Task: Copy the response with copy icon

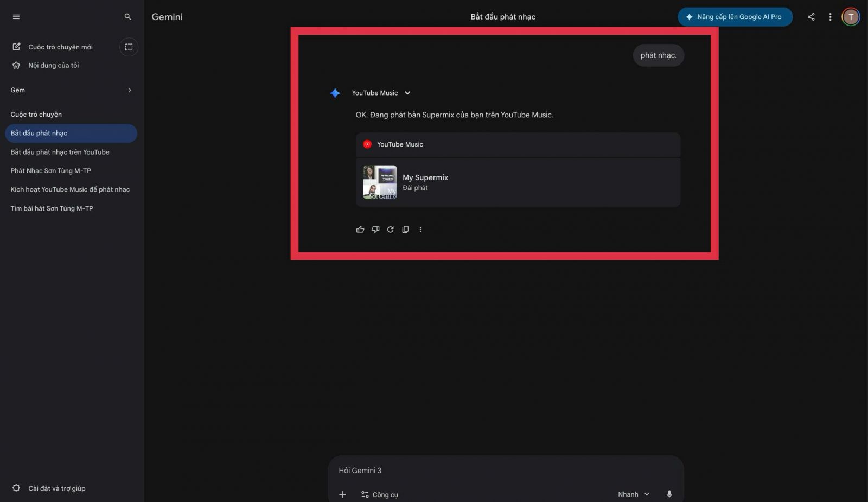Action: click(x=405, y=230)
